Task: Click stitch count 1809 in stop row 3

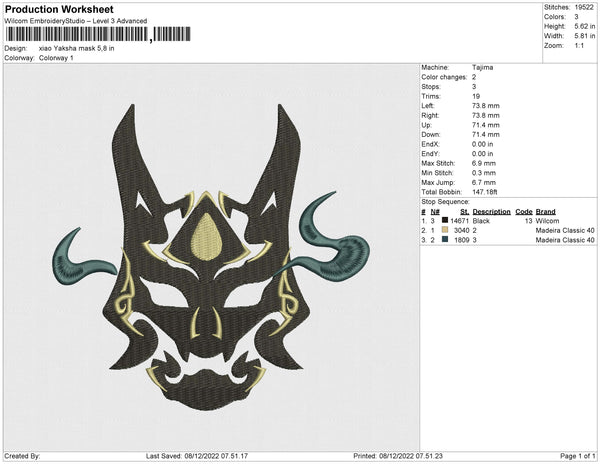Action: coord(461,240)
